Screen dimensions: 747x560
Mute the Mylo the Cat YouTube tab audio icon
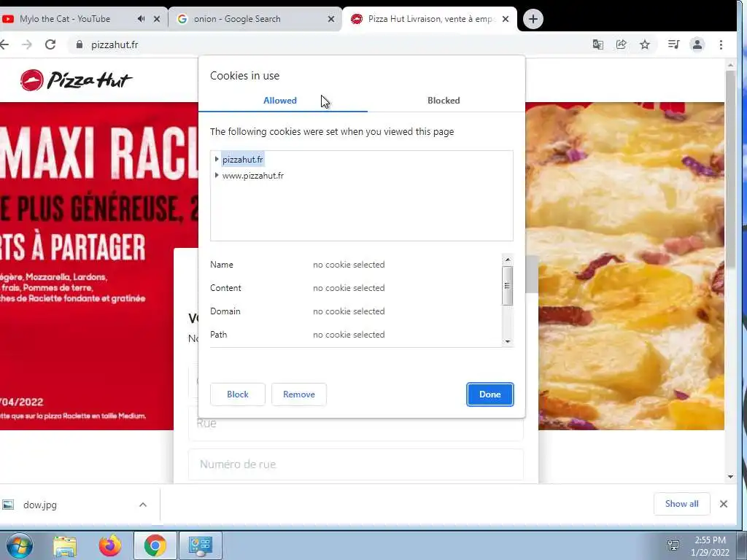coord(141,19)
